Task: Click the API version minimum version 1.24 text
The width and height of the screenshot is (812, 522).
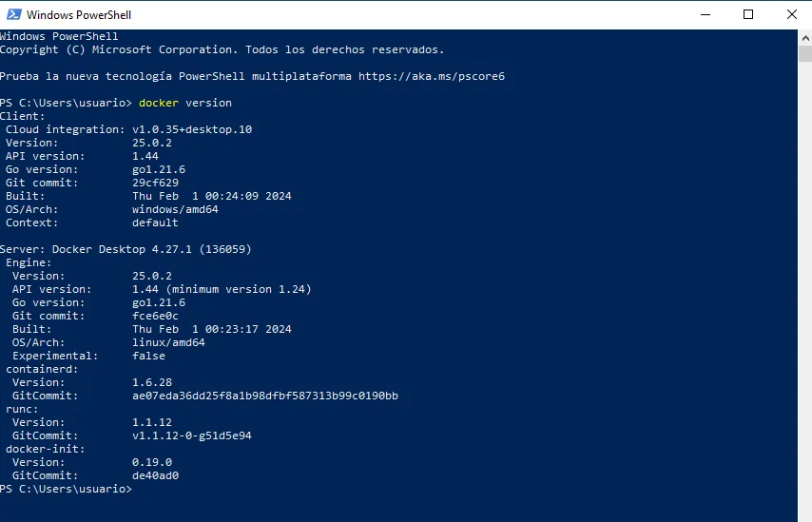Action: tap(222, 289)
